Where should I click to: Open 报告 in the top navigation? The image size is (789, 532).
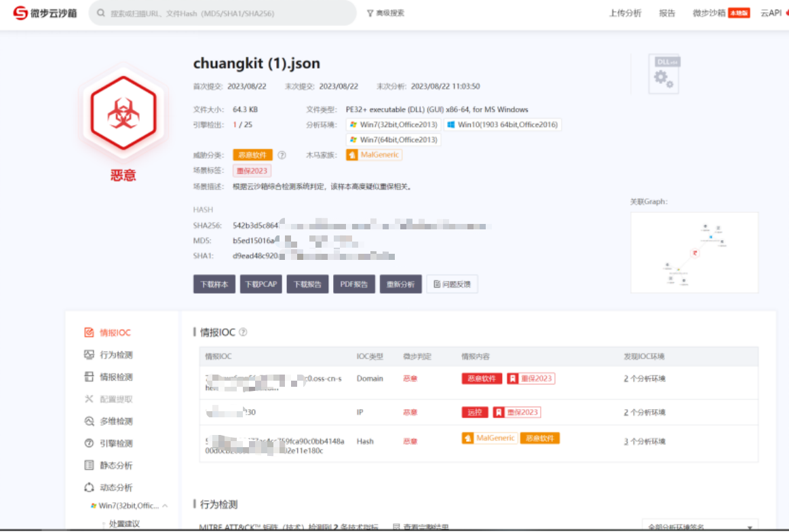[667, 13]
